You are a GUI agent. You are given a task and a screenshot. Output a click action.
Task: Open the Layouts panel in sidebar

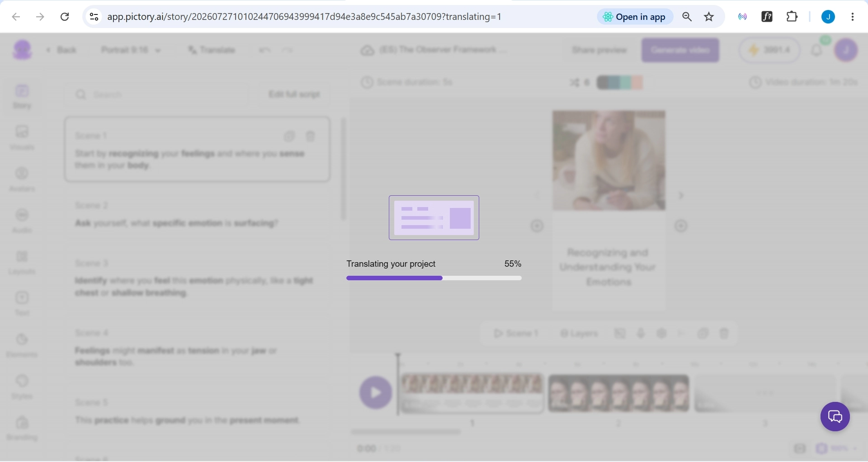22,263
